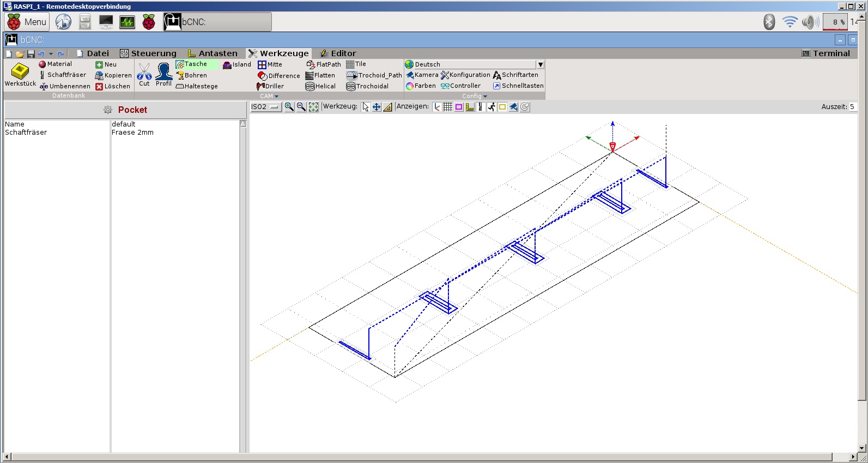Screen dimensions: 868x463
Task: Select Material in the database group
Action: pyautogui.click(x=55, y=64)
